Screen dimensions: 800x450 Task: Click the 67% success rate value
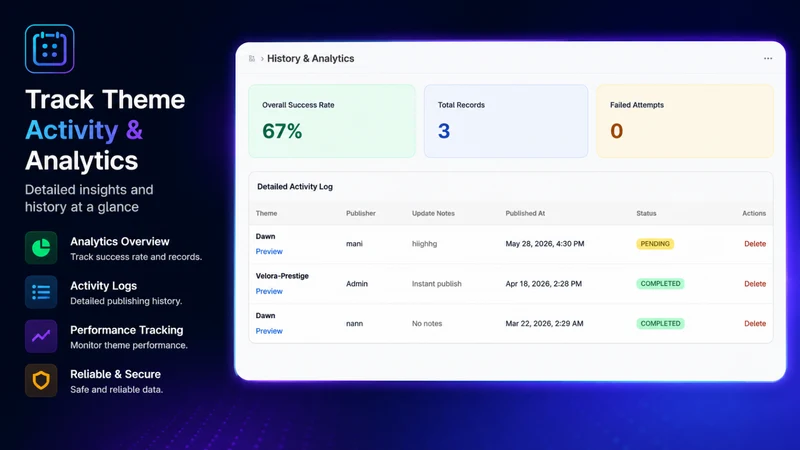coord(282,131)
